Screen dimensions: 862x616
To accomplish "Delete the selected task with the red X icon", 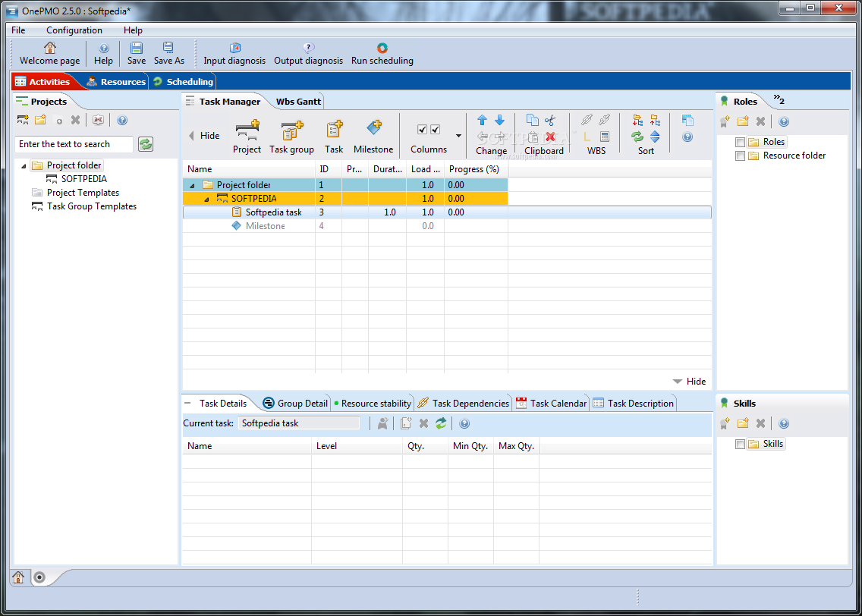I will click(549, 137).
